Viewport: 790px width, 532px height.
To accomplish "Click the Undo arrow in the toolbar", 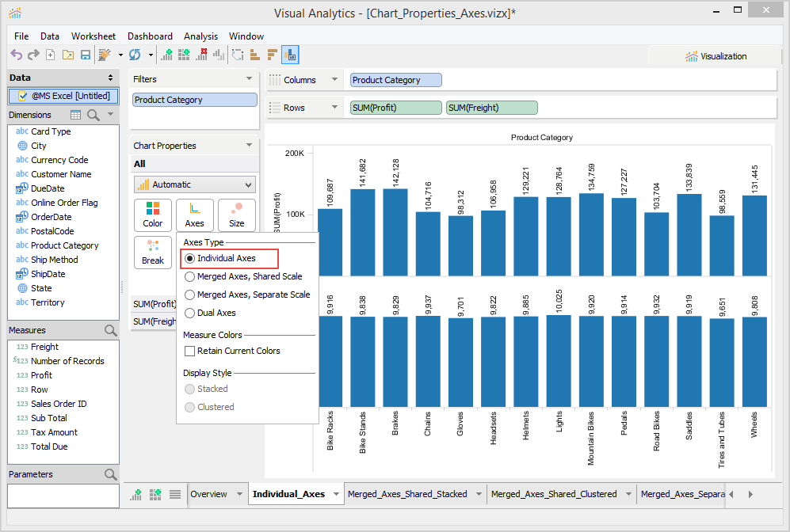I will 16,55.
